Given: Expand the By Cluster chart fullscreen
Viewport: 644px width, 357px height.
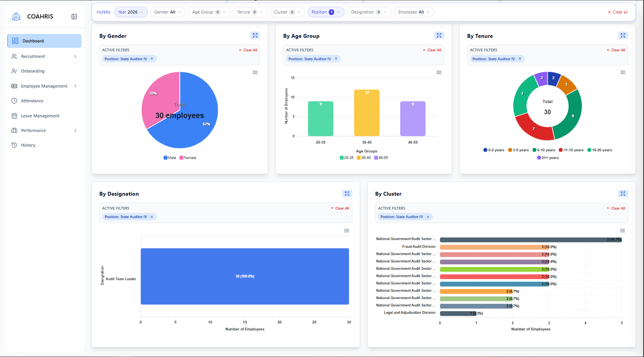Looking at the screenshot, I should (623, 194).
